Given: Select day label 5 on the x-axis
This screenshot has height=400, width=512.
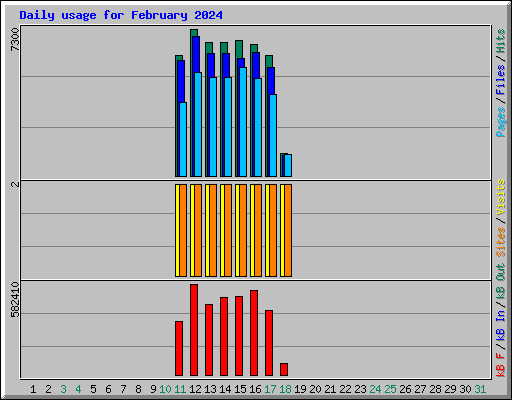Looking at the screenshot, I should [x=93, y=389].
